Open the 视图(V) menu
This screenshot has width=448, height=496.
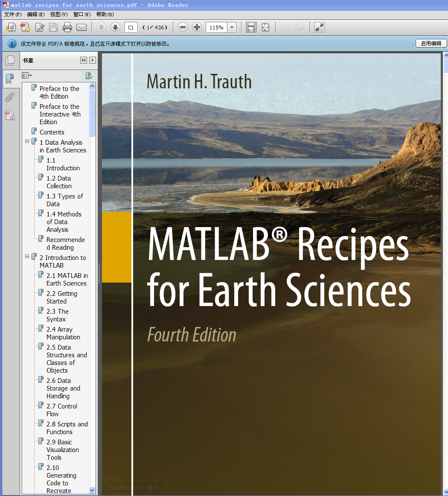pyautogui.click(x=58, y=15)
